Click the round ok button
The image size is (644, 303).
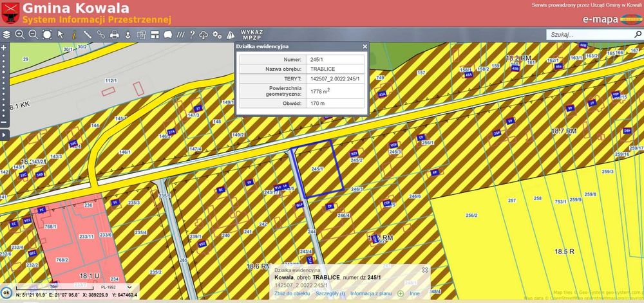6,293
